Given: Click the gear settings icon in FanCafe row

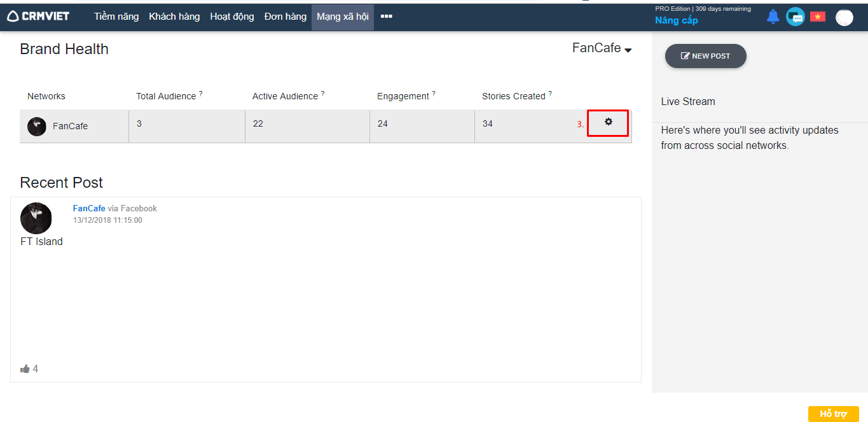Looking at the screenshot, I should click(608, 122).
